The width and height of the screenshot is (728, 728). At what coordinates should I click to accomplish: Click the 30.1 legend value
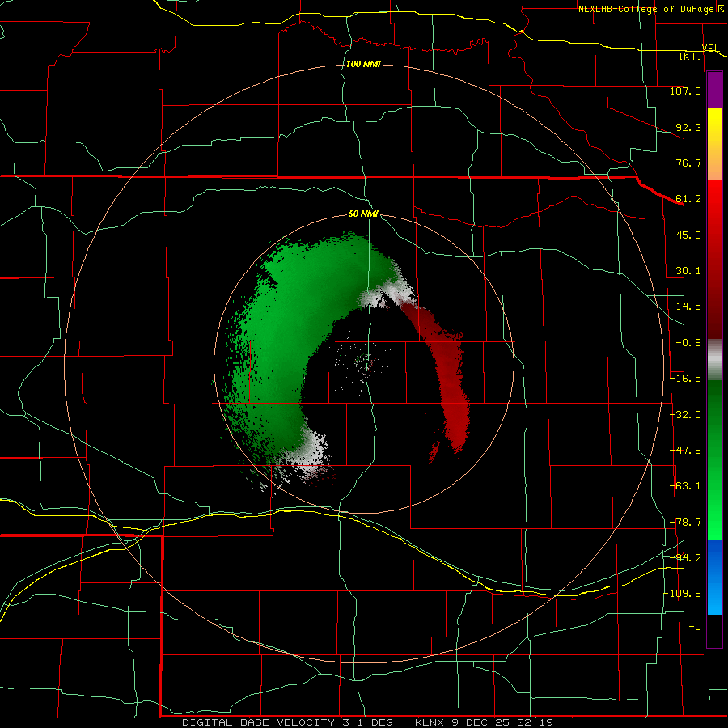coord(688,271)
